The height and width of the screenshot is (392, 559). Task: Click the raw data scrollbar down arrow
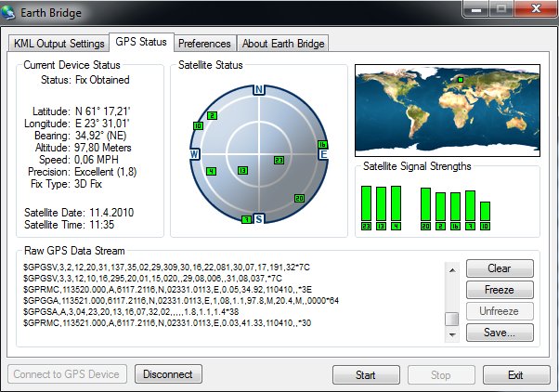coord(452,334)
